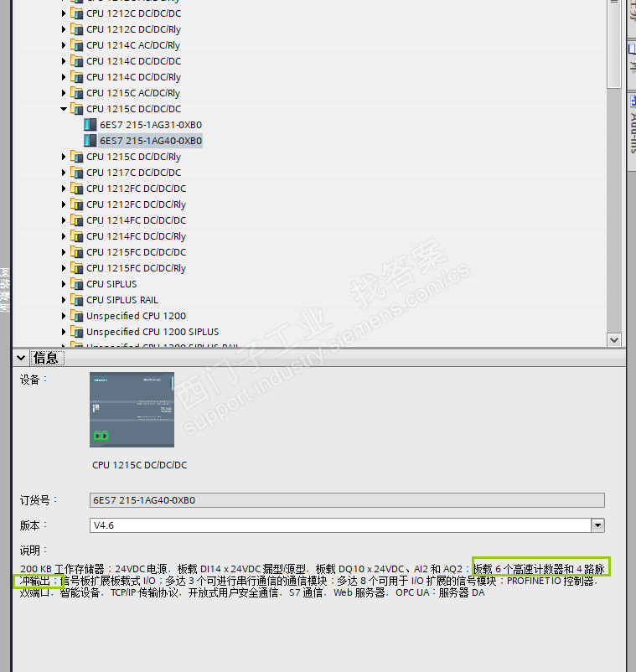The image size is (636, 672).
Task: Expand the CPU 1214FC DC/DC/DC node
Action: click(x=64, y=220)
